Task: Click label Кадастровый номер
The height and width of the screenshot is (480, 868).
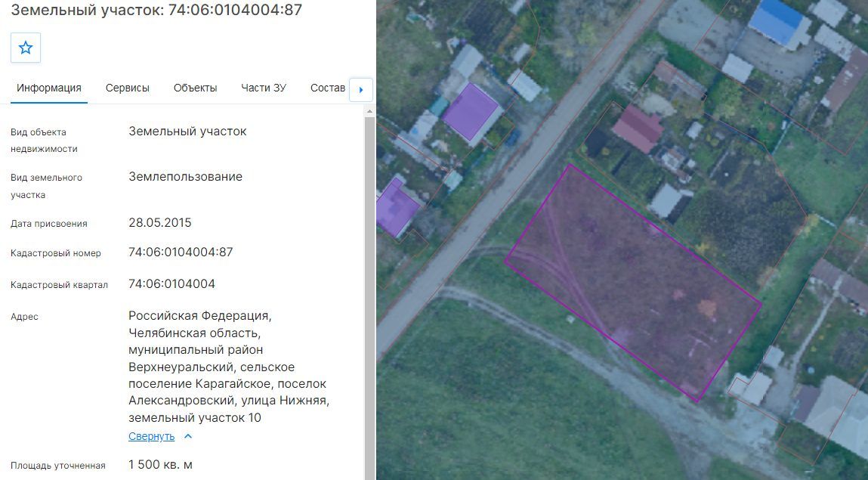Action: 55,253
